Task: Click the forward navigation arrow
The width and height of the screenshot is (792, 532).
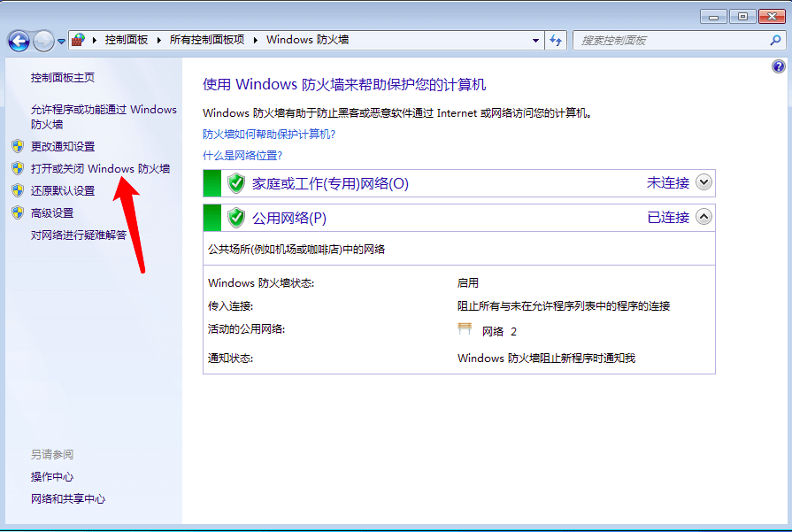Action: (43, 41)
